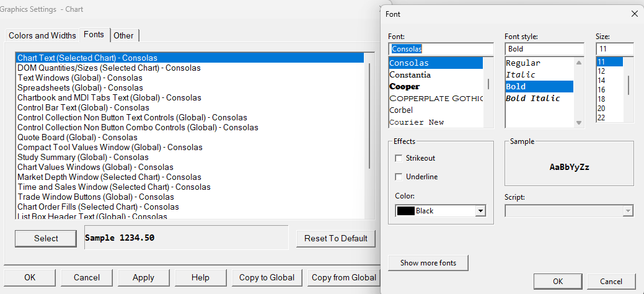Click Reset To Default button

(x=336, y=238)
